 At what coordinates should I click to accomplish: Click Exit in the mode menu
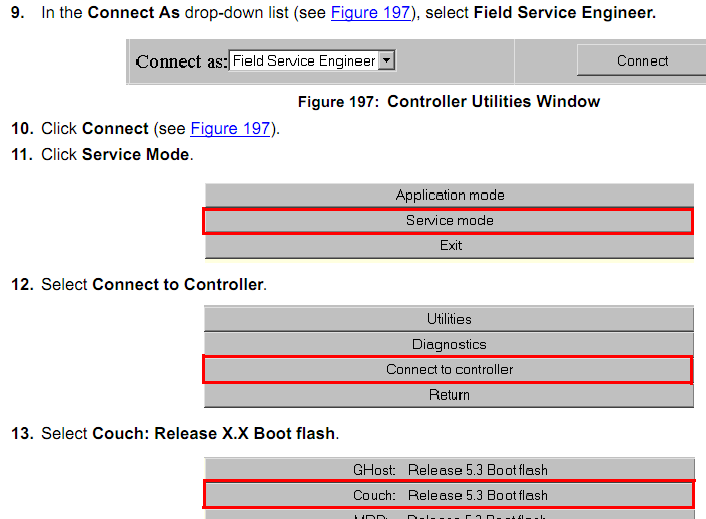[x=449, y=245]
